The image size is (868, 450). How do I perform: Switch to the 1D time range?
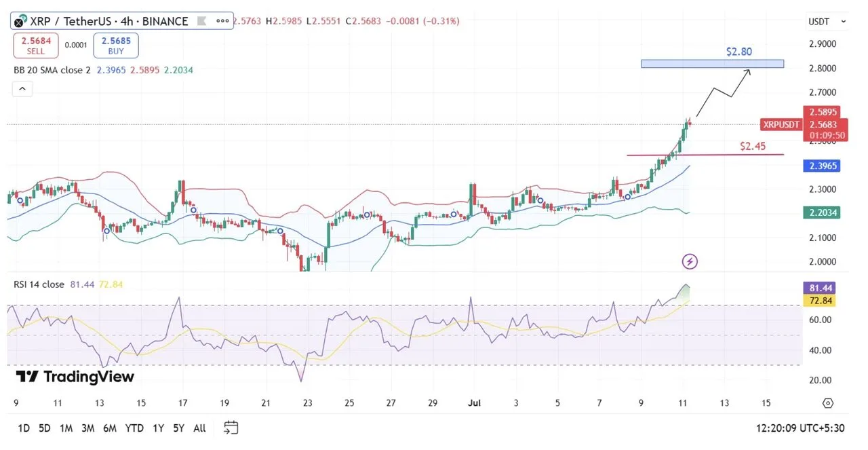point(24,428)
